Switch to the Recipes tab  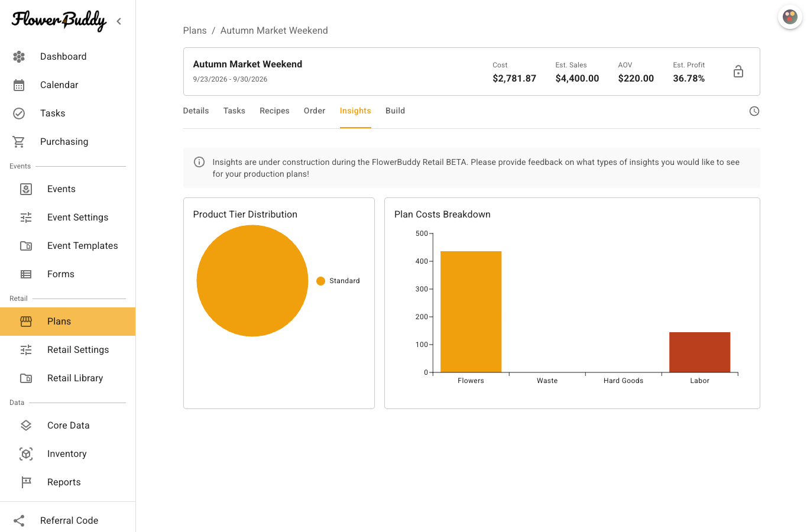(274, 111)
